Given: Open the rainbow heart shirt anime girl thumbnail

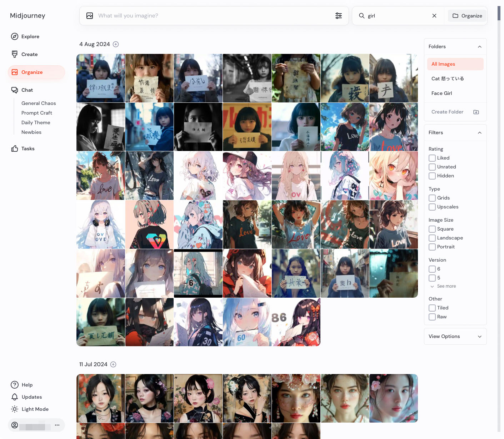Looking at the screenshot, I should [x=149, y=224].
